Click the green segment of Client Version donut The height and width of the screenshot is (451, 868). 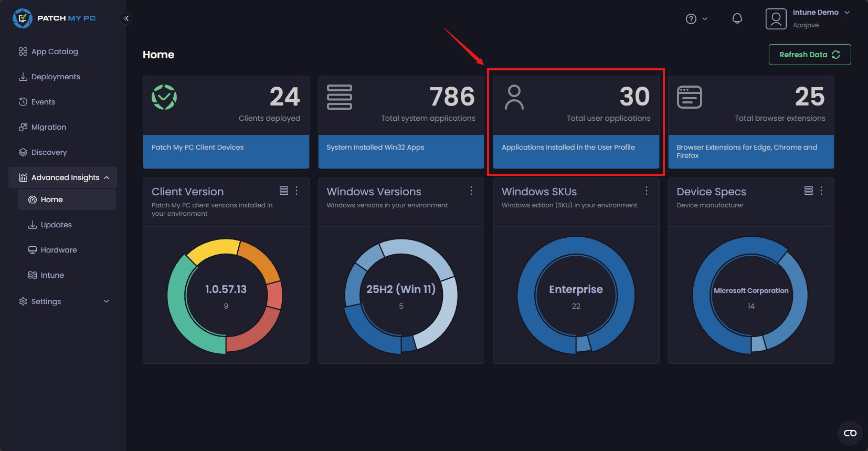point(181,315)
